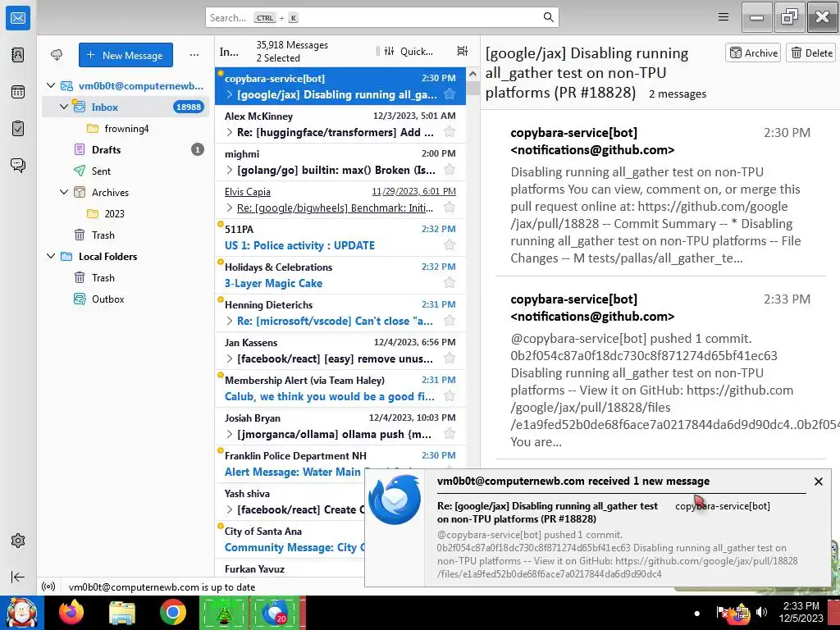The width and height of the screenshot is (840, 630).
Task: Dismiss the new message notification
Action: coord(818,482)
